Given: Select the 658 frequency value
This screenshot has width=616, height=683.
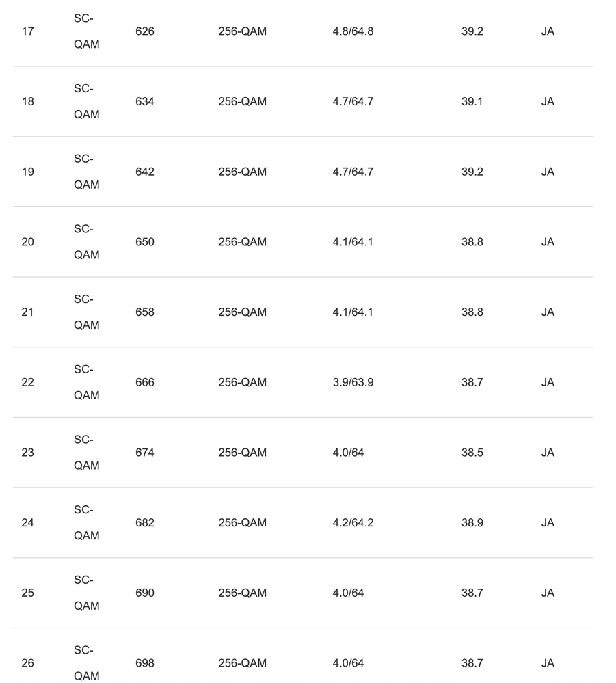Looking at the screenshot, I should [x=145, y=312].
